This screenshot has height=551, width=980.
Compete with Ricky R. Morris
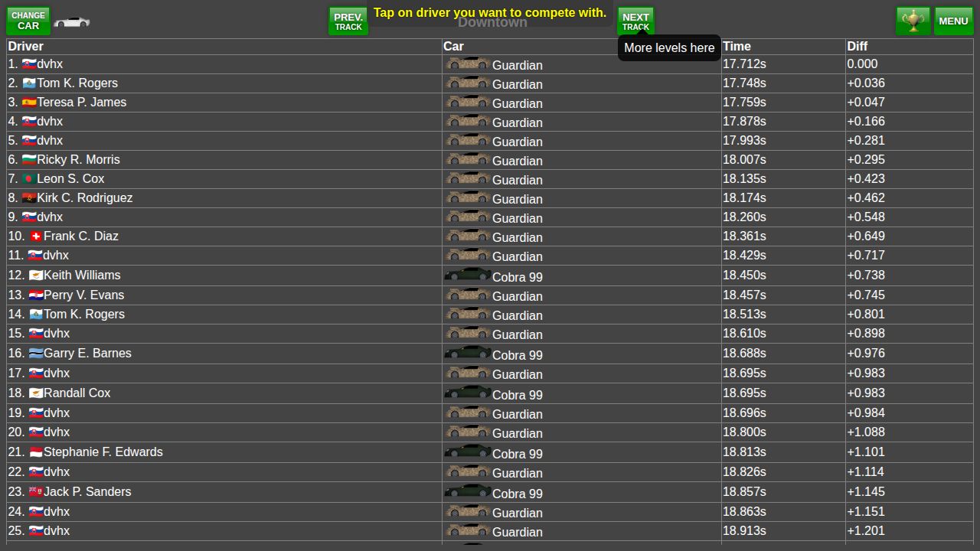(78, 159)
